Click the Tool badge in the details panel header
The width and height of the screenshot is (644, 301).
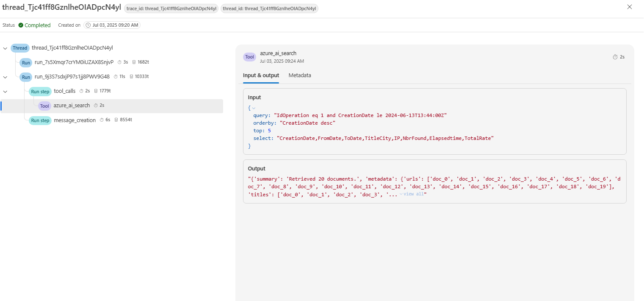[250, 57]
